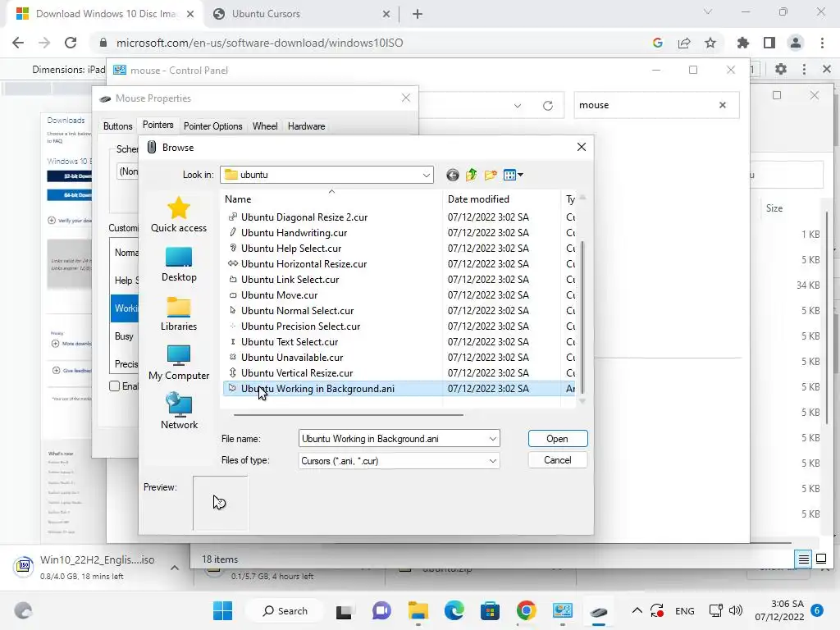This screenshot has height=630, width=840.
Task: Refresh the Control Panel address bar
Action: tap(547, 106)
